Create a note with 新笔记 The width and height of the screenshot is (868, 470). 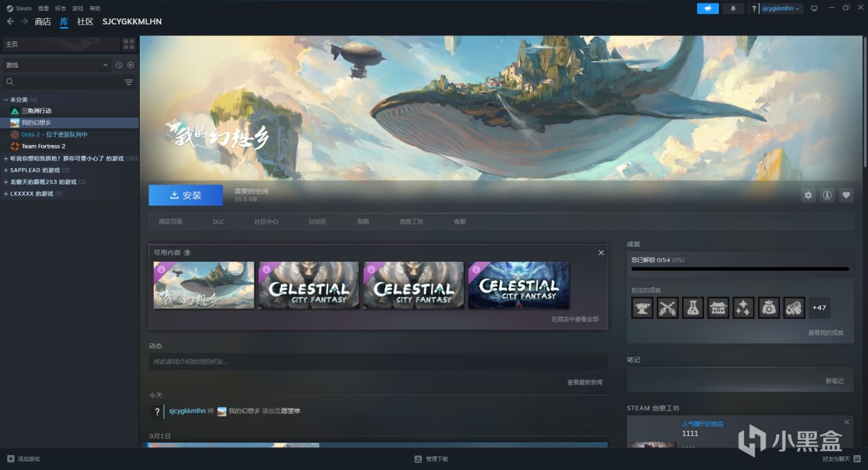835,381
